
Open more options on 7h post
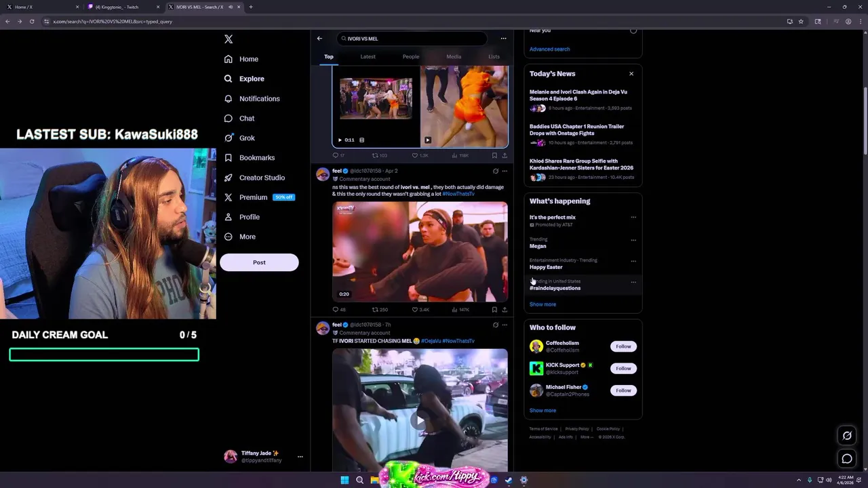tap(505, 325)
